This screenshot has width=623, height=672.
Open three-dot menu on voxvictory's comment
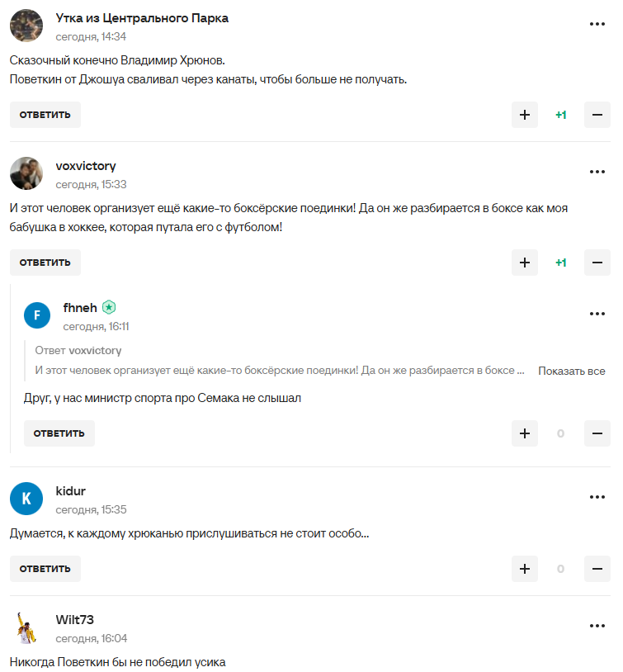pyautogui.click(x=597, y=172)
